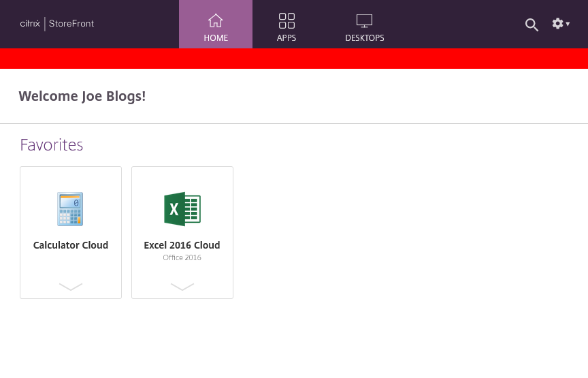Click the Citrix StoreFront logo
Viewport: 588px width, 378px height.
pos(57,24)
